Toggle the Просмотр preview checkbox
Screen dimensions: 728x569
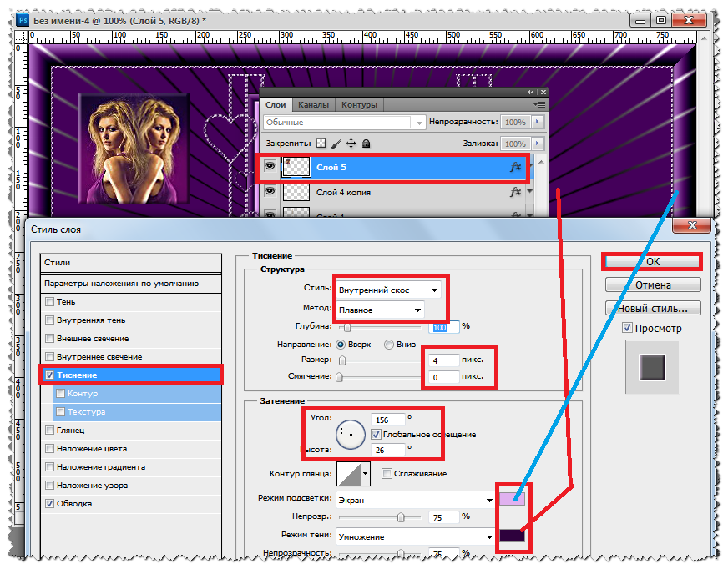pyautogui.click(x=627, y=328)
